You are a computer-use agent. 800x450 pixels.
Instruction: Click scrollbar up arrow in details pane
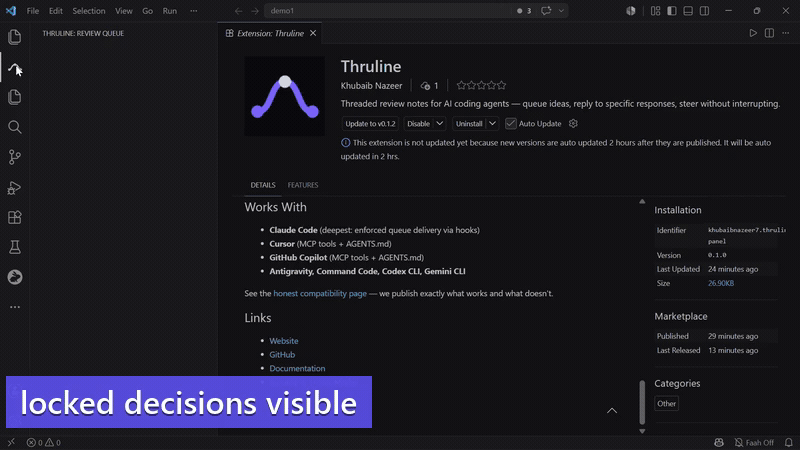[642, 202]
